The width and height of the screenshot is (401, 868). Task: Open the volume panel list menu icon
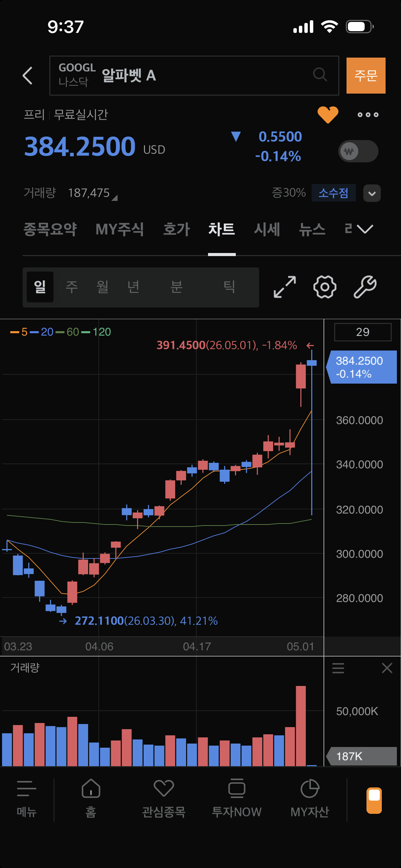pyautogui.click(x=338, y=668)
